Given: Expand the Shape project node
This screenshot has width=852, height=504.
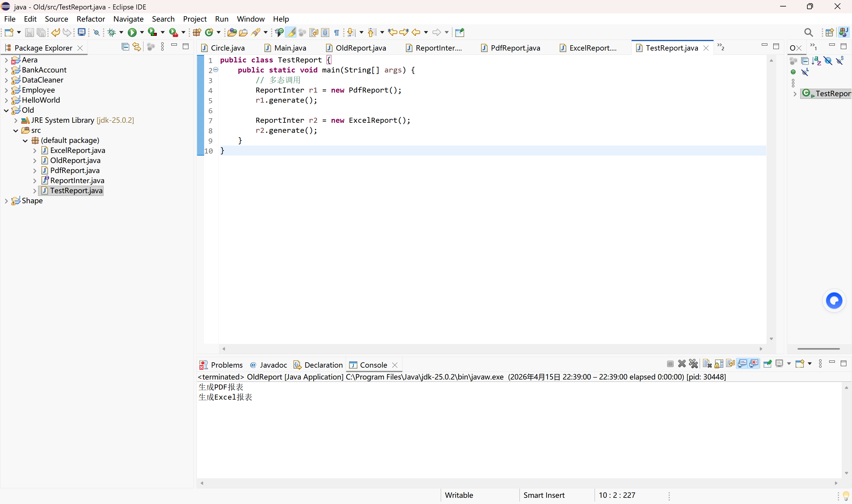Looking at the screenshot, I should coord(6,201).
